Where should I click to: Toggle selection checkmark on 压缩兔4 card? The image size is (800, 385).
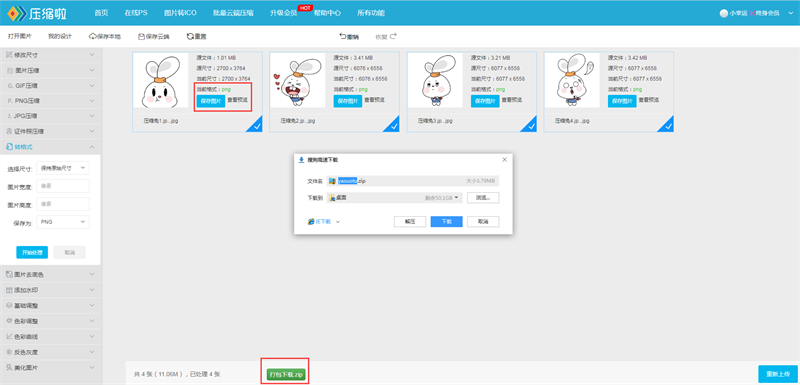pos(667,125)
